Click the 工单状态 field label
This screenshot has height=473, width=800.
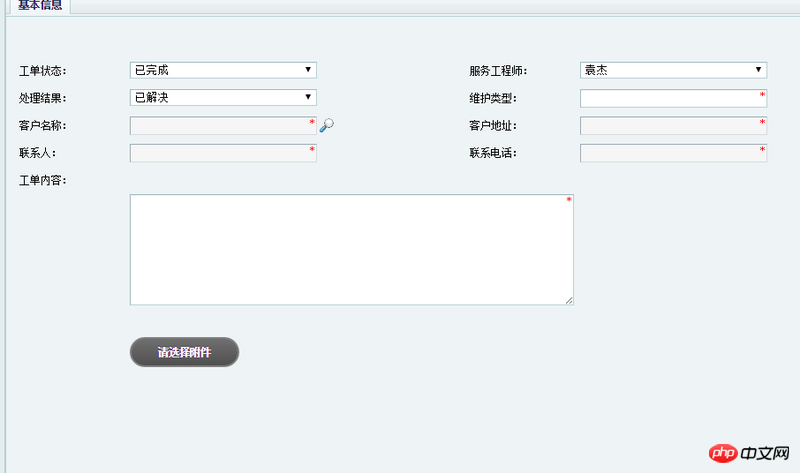(x=42, y=71)
